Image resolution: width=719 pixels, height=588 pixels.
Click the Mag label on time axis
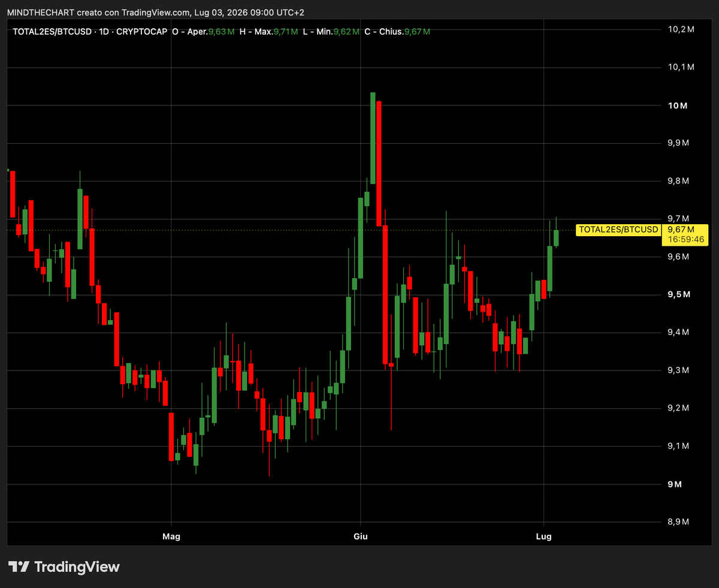click(171, 536)
